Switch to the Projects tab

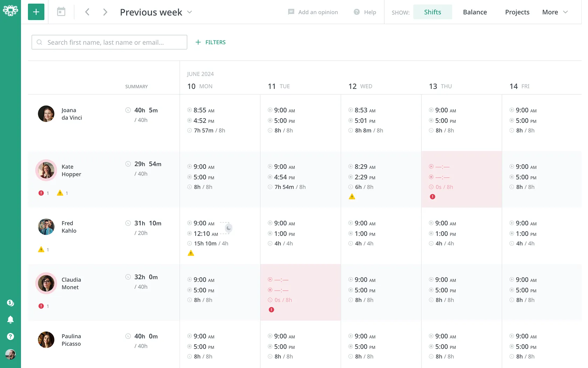click(x=517, y=12)
